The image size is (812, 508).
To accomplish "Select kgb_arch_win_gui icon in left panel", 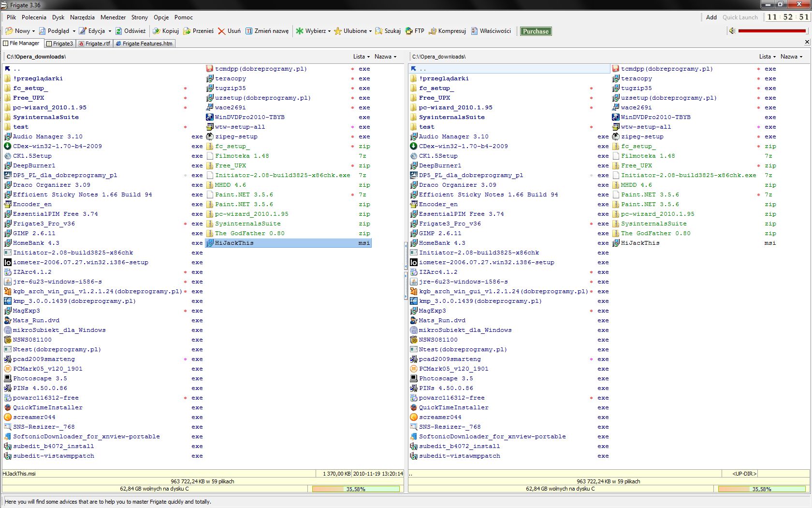I will [7, 291].
